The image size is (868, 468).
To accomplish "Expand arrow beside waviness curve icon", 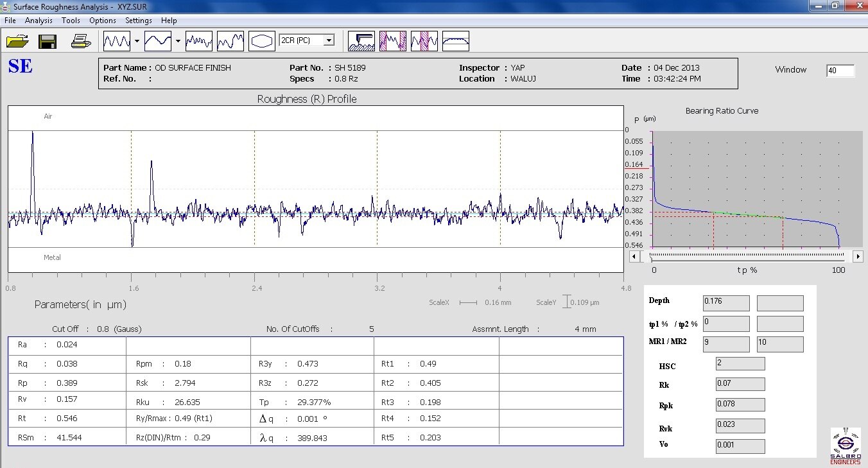I will 178,42.
